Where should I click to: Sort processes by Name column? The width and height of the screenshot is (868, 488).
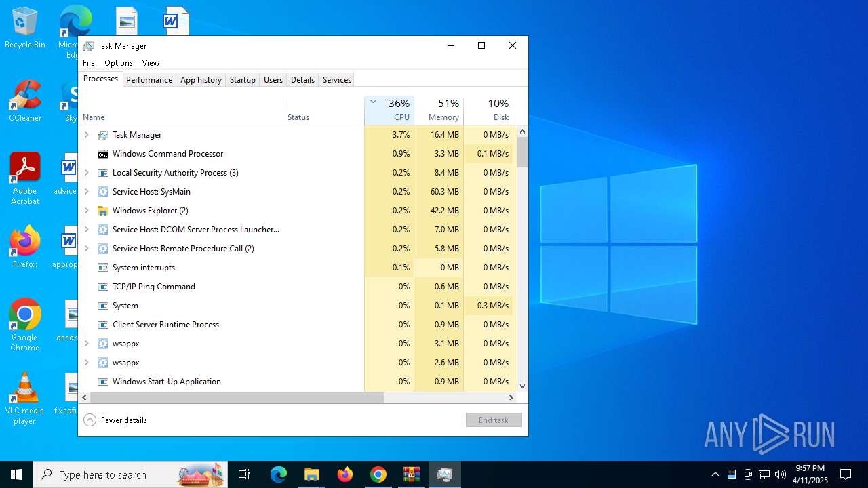point(181,110)
